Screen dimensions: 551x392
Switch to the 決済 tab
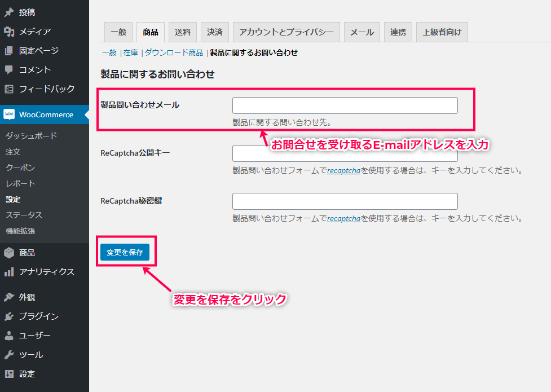[215, 32]
